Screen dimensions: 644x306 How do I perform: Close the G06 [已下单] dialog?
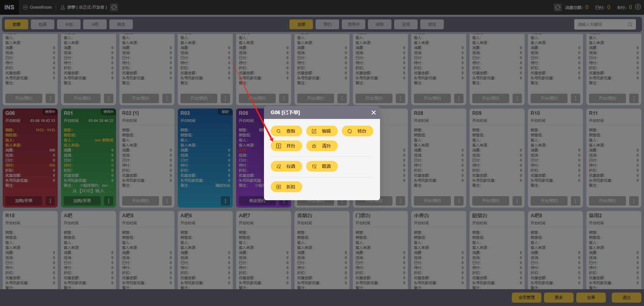[x=374, y=113]
